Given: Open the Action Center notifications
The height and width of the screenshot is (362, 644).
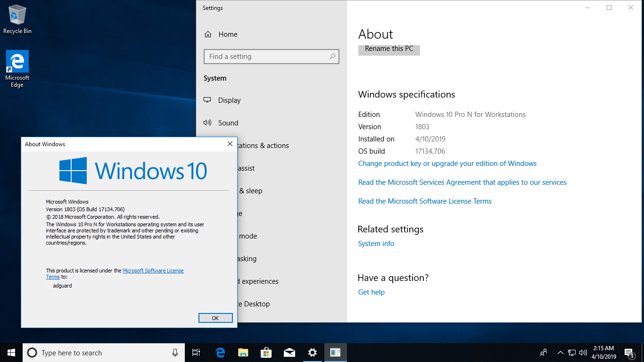Looking at the screenshot, I should coord(629,353).
